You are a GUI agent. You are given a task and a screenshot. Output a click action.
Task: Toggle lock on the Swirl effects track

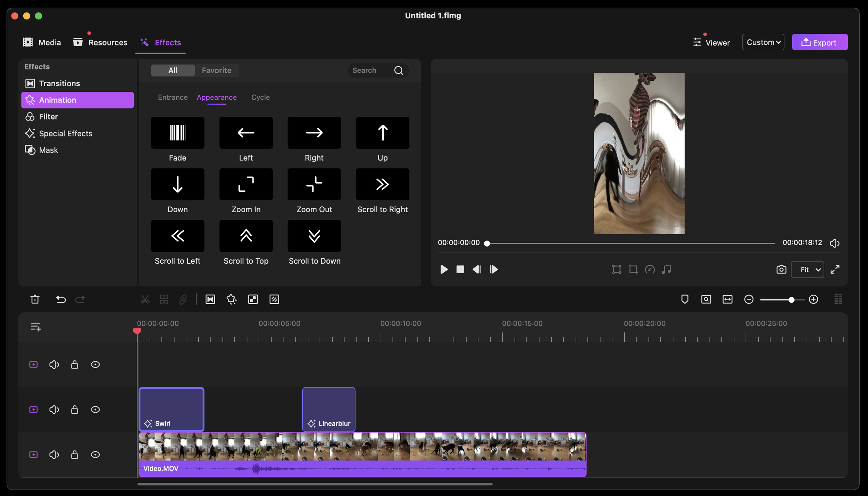(x=74, y=410)
